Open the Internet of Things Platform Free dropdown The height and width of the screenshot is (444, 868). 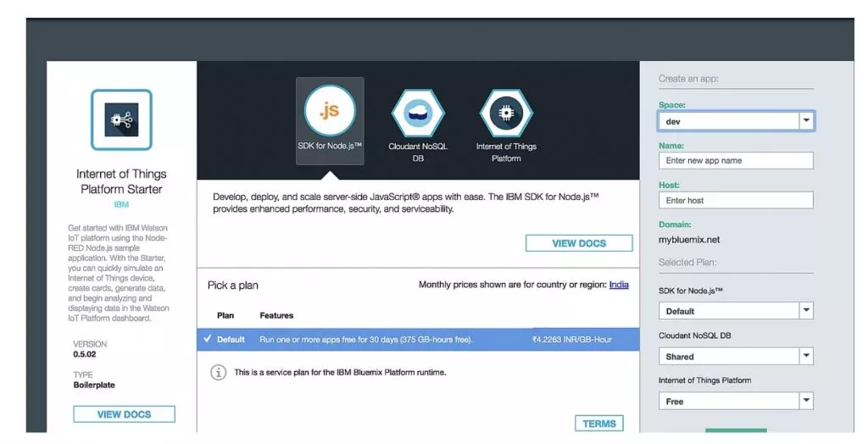tap(736, 401)
